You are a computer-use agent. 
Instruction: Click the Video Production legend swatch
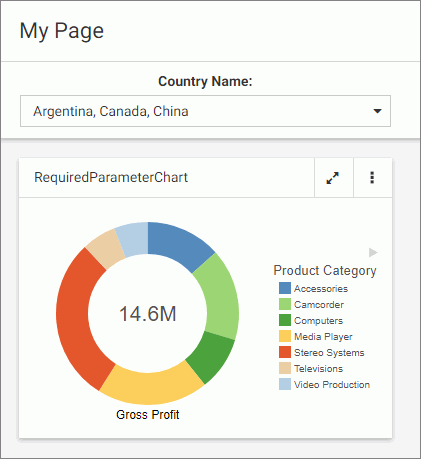(x=285, y=384)
